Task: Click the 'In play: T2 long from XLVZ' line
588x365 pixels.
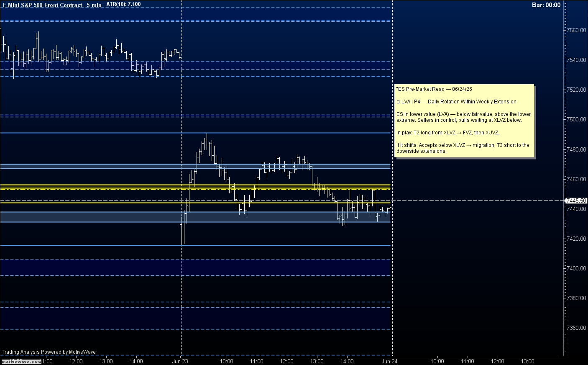Action: [448, 133]
